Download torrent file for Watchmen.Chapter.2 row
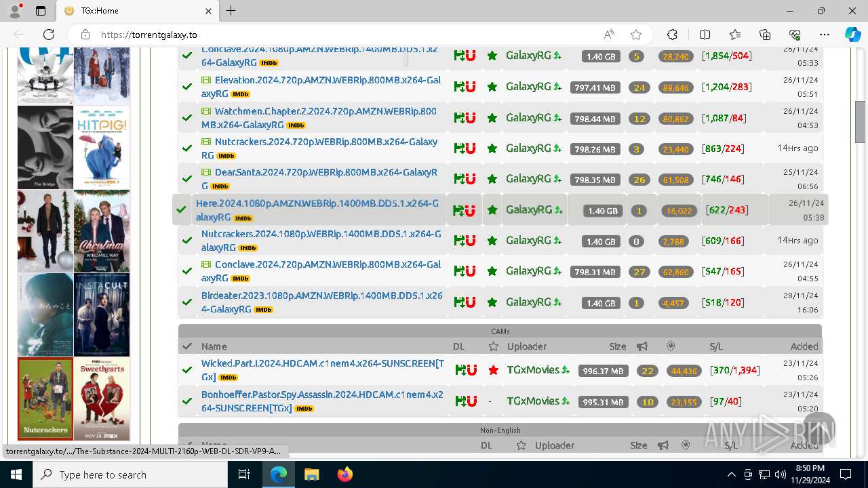This screenshot has width=868, height=488. 459,118
